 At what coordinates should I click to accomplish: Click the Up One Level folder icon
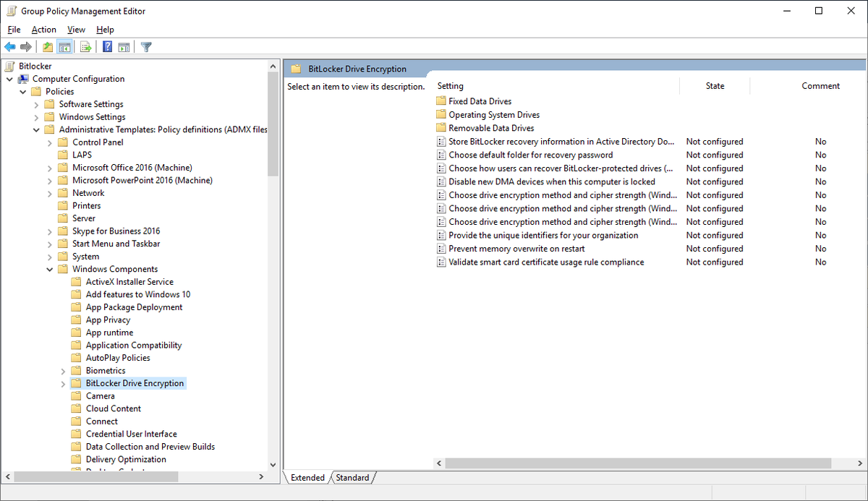(48, 47)
